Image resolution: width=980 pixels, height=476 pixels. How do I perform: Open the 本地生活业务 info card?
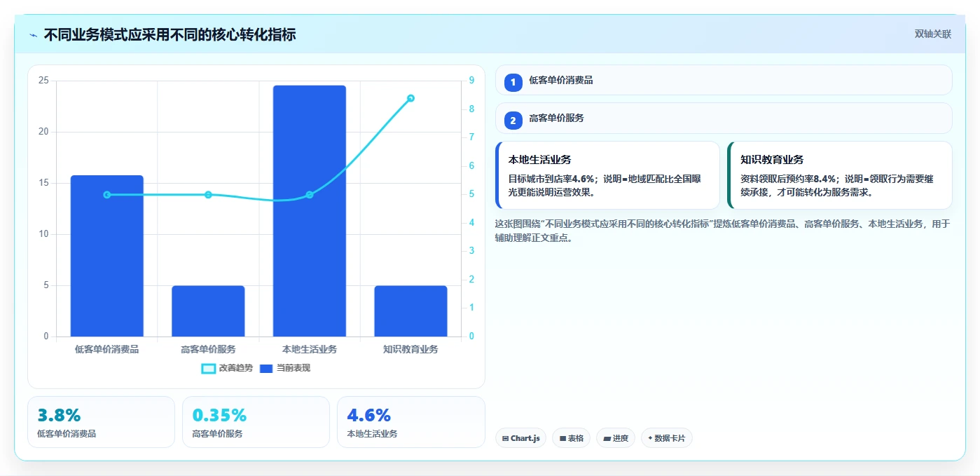[x=607, y=175]
